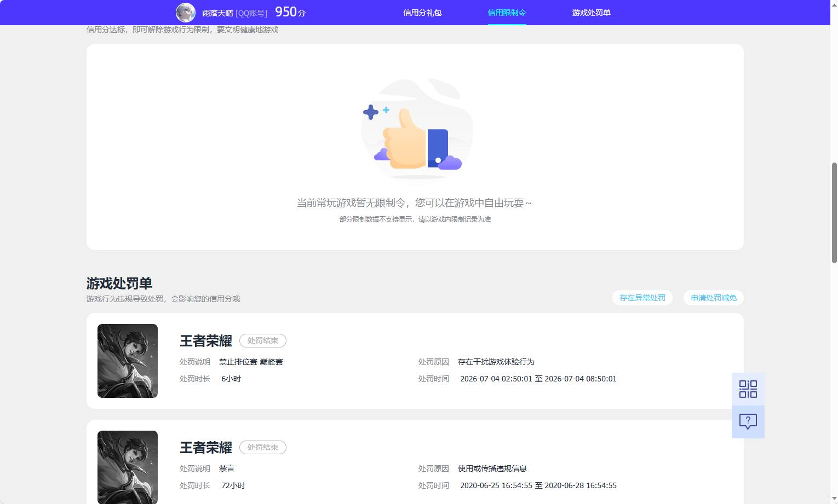Click the 使用或传播违规信息 reason text

pyautogui.click(x=492, y=468)
